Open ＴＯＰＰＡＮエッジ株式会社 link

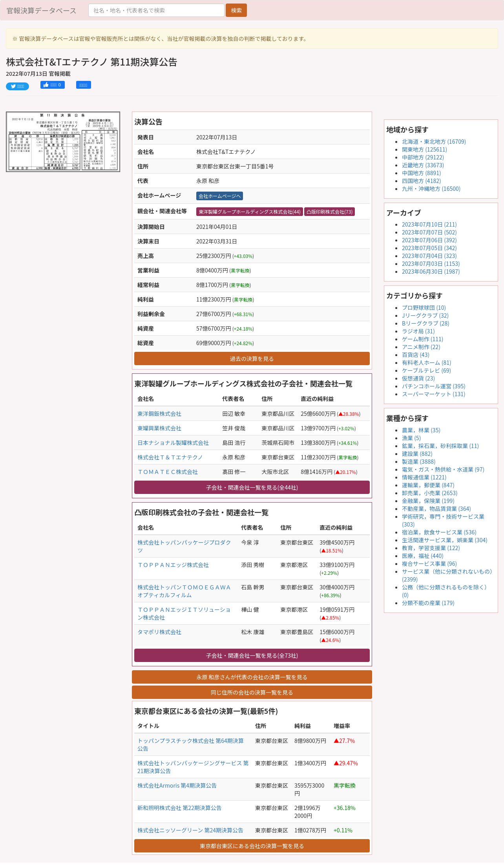click(173, 565)
